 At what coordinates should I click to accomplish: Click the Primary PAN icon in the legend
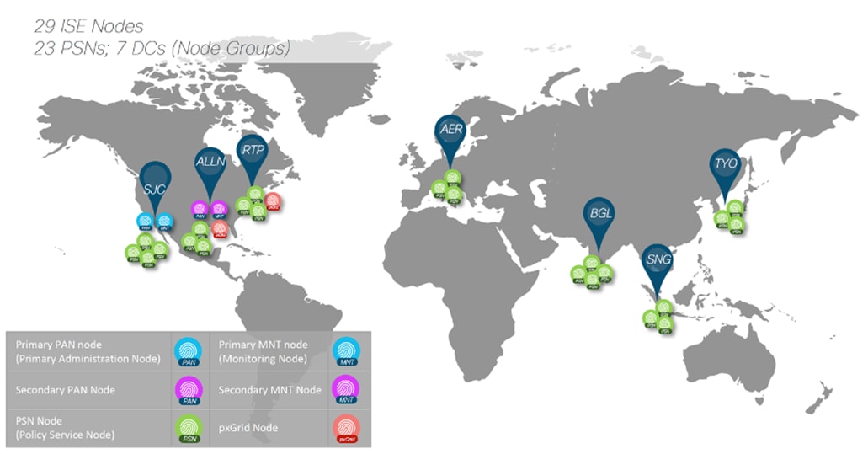(x=189, y=352)
